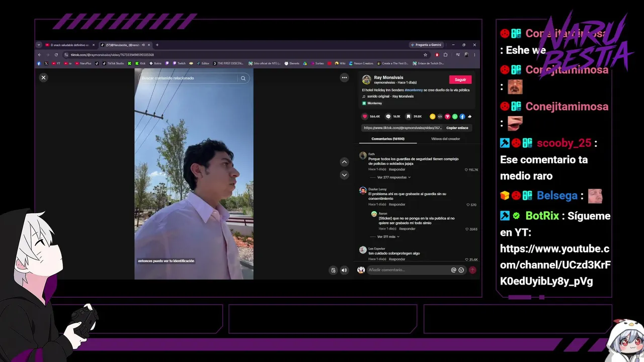
Task: Open the Botrix bookmark
Action: (x=155, y=63)
